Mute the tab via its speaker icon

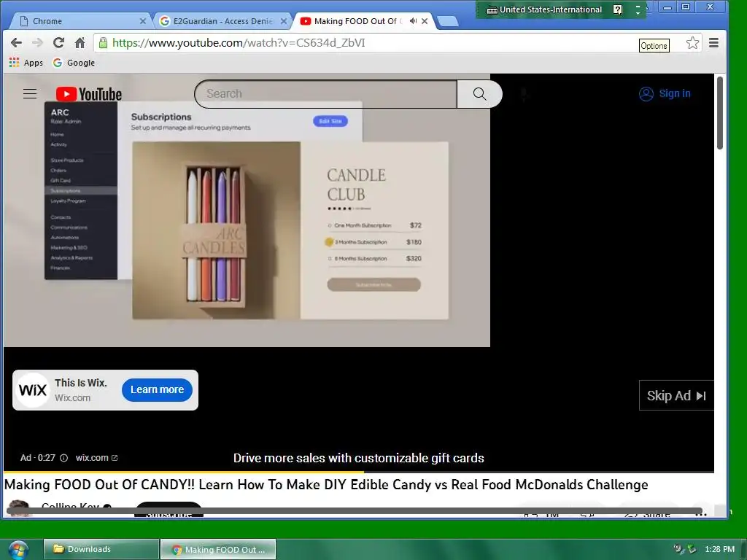(413, 21)
